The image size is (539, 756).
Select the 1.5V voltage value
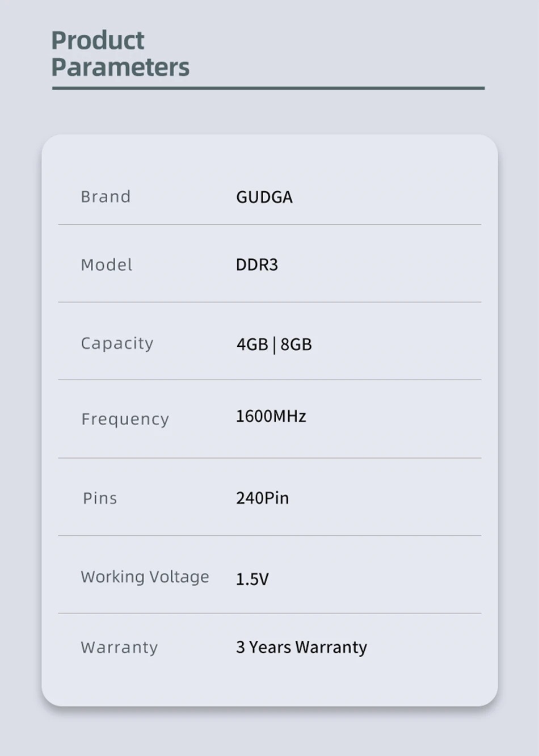[x=252, y=579]
